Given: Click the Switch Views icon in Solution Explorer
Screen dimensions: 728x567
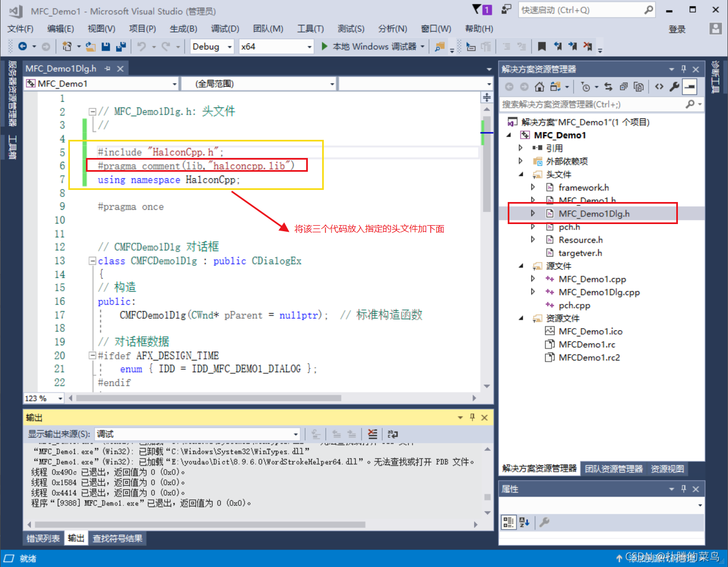Looking at the screenshot, I should [x=555, y=86].
